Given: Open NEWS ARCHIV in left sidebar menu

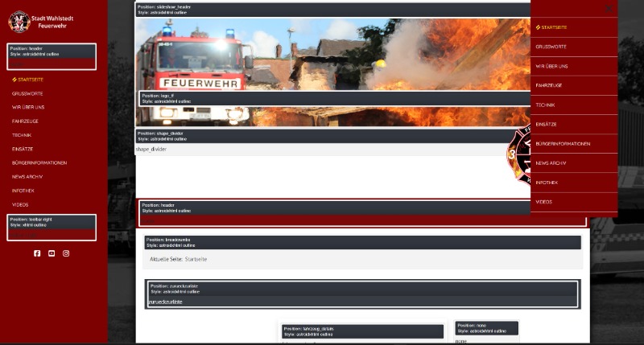Looking at the screenshot, I should coord(27,177).
